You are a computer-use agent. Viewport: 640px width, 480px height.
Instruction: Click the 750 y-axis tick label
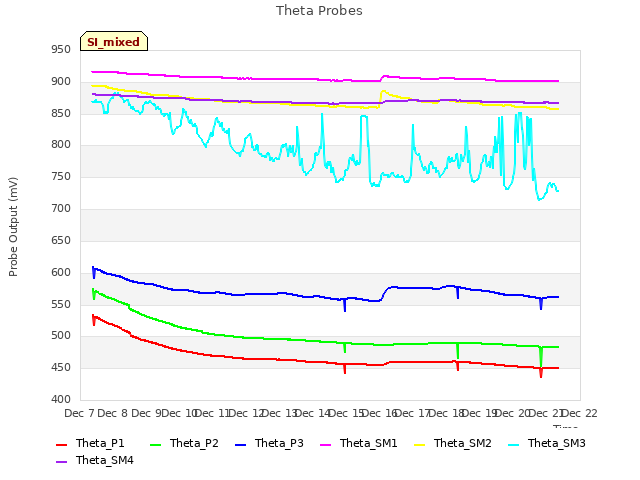coord(61,177)
